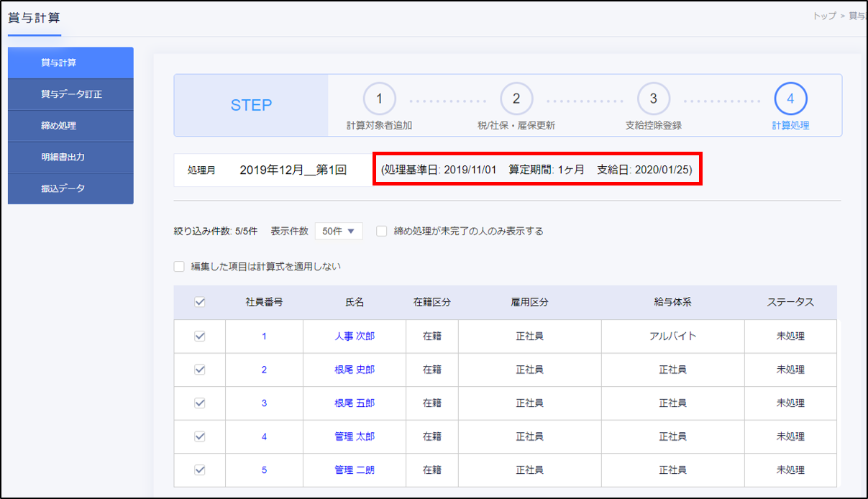868x499 pixels.
Task: Click the 処理月 field 2019年12月__第1回
Action: [x=293, y=170]
